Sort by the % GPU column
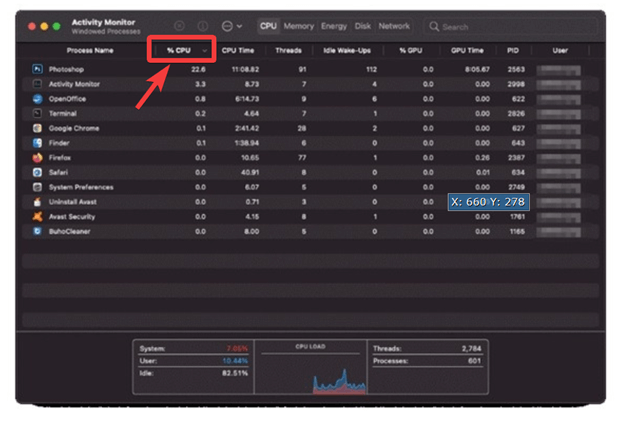624x424 pixels. 411,51
